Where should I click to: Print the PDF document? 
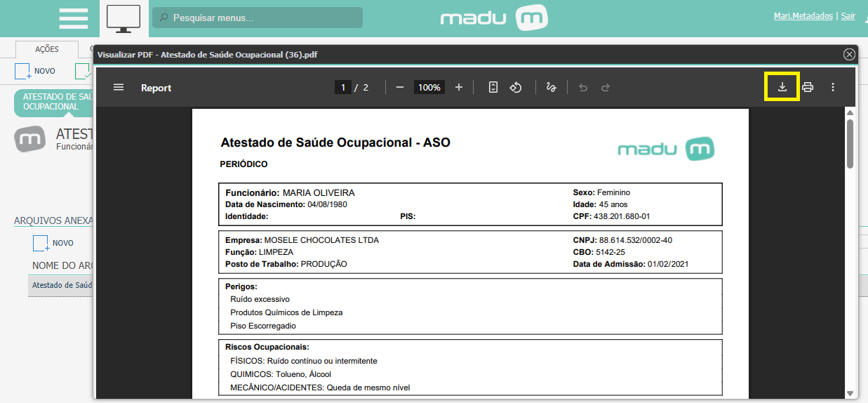click(x=808, y=87)
